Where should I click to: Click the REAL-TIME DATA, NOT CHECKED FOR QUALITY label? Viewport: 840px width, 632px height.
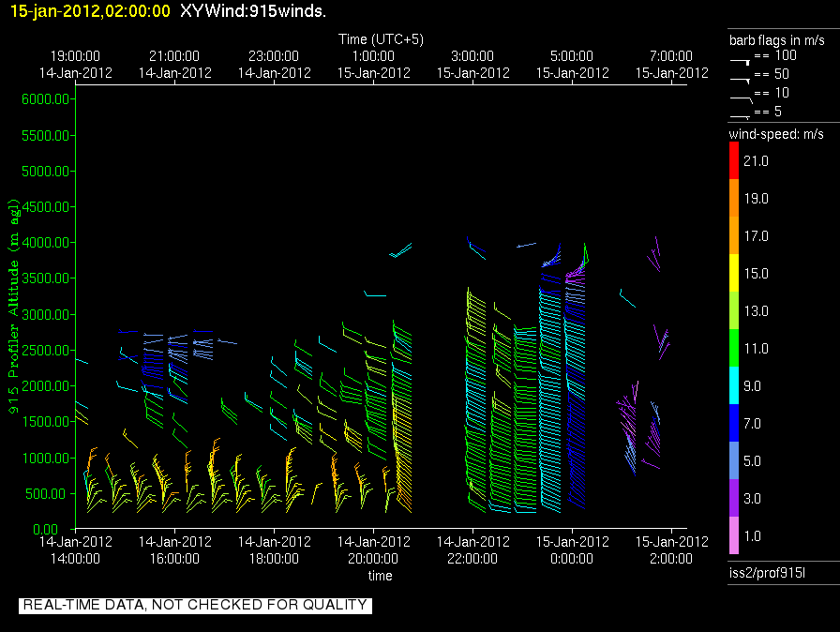[x=195, y=605]
